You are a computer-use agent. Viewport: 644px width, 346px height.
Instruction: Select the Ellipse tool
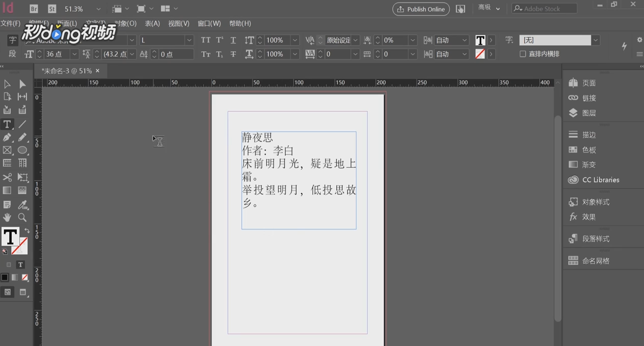click(x=22, y=150)
